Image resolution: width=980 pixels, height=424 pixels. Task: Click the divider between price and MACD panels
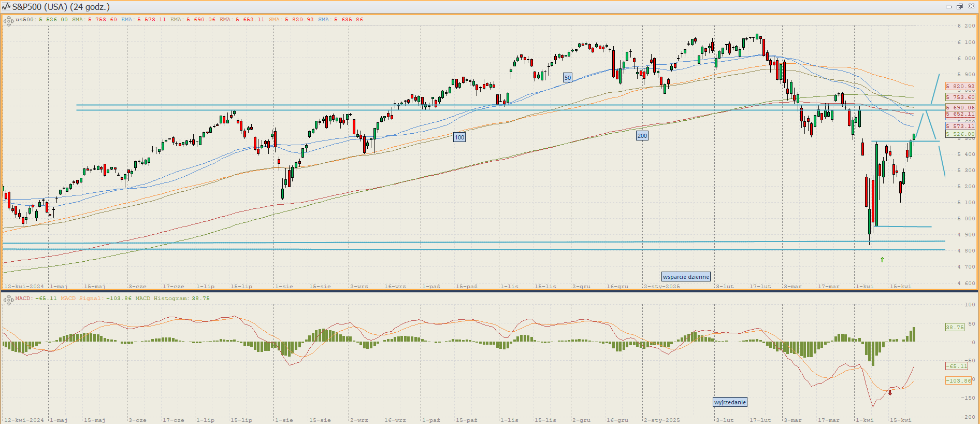[x=490, y=291]
